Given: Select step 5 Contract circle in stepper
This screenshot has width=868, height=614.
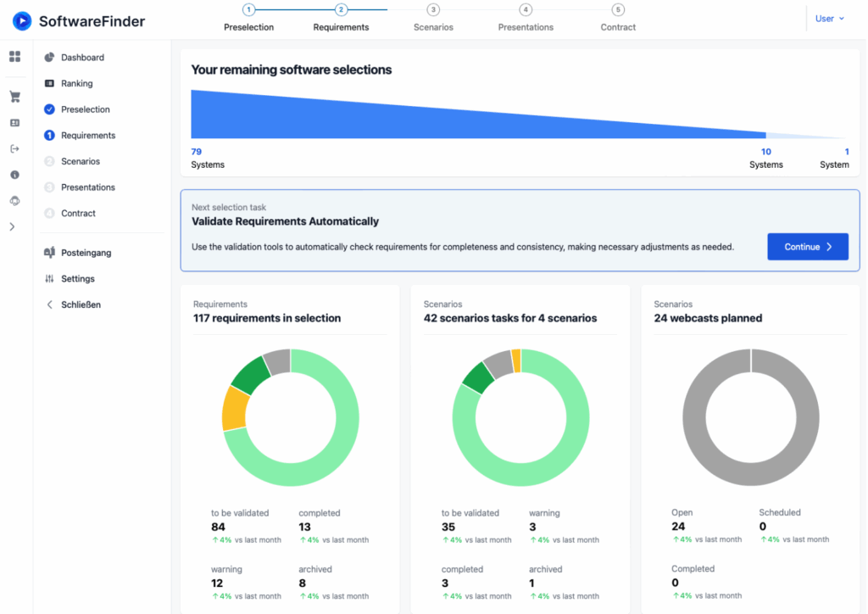Looking at the screenshot, I should tap(618, 10).
